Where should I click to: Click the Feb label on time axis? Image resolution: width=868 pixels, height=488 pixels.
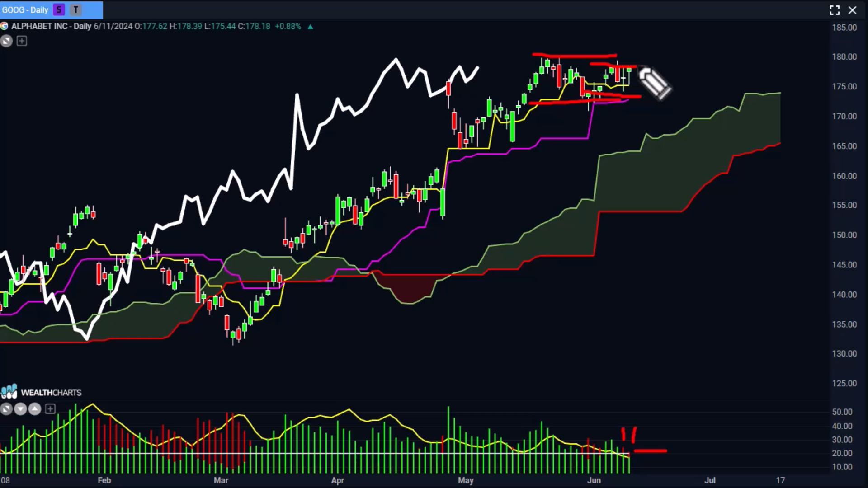coord(104,480)
